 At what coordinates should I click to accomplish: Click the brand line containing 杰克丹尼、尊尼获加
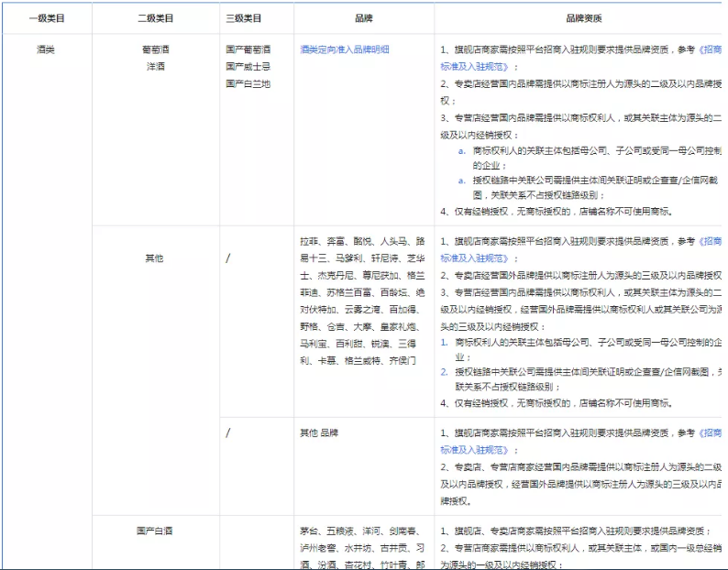tap(362, 275)
